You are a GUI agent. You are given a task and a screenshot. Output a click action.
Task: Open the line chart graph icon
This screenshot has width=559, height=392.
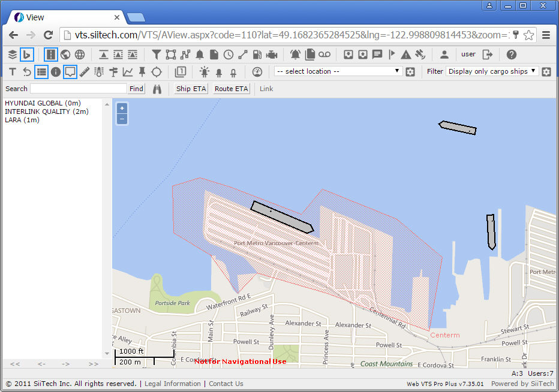[128, 72]
